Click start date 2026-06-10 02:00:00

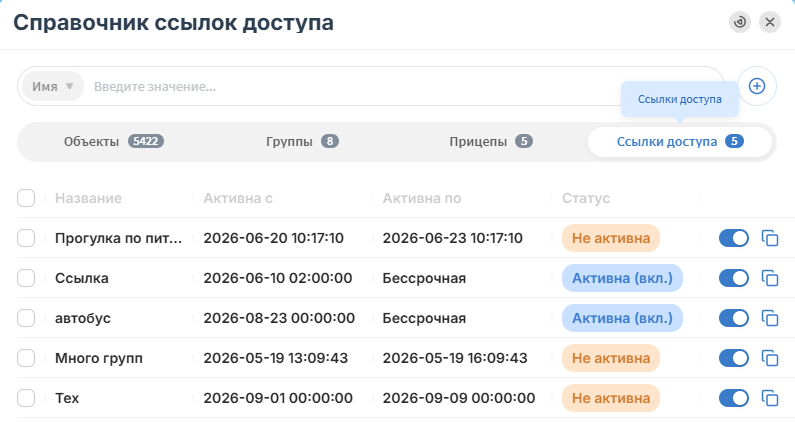click(278, 278)
